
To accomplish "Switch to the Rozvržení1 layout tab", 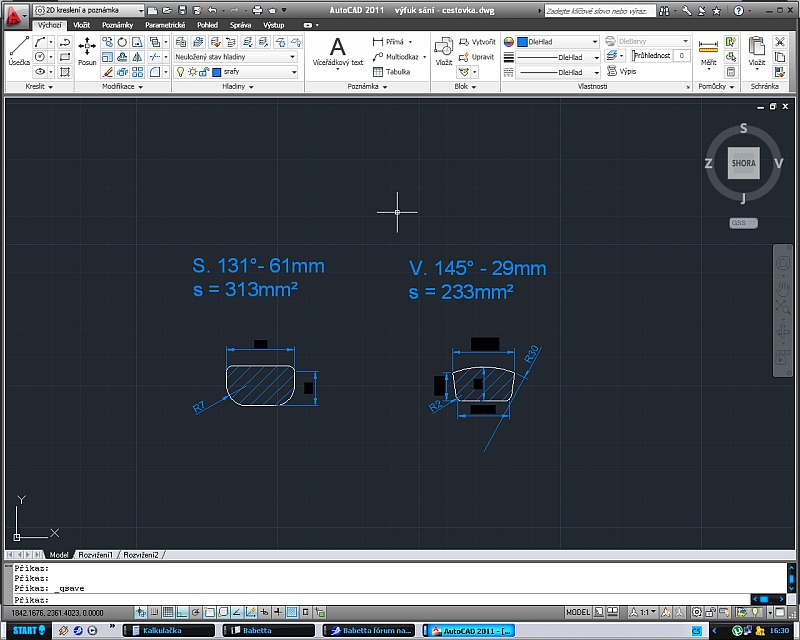I will tap(95, 555).
